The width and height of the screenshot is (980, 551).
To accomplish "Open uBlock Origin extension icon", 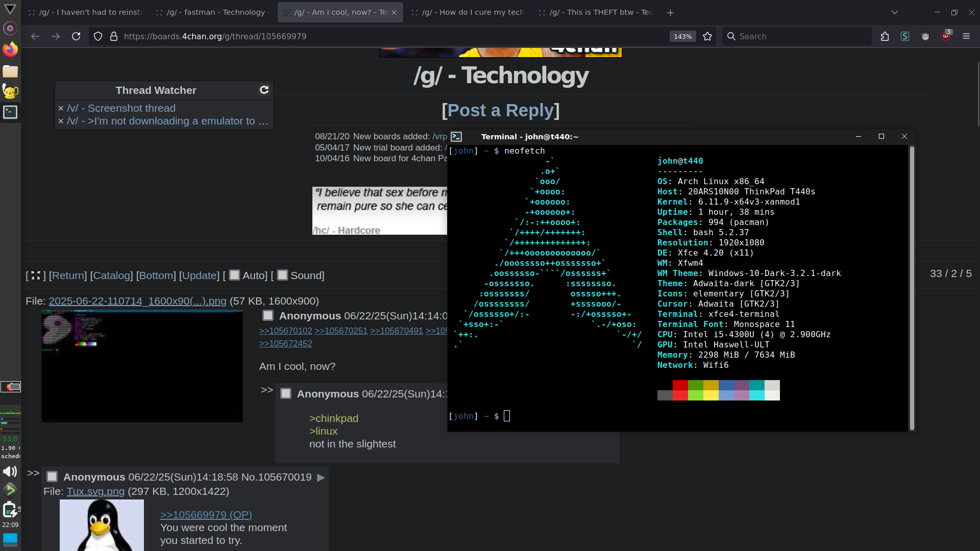I will pyautogui.click(x=946, y=36).
